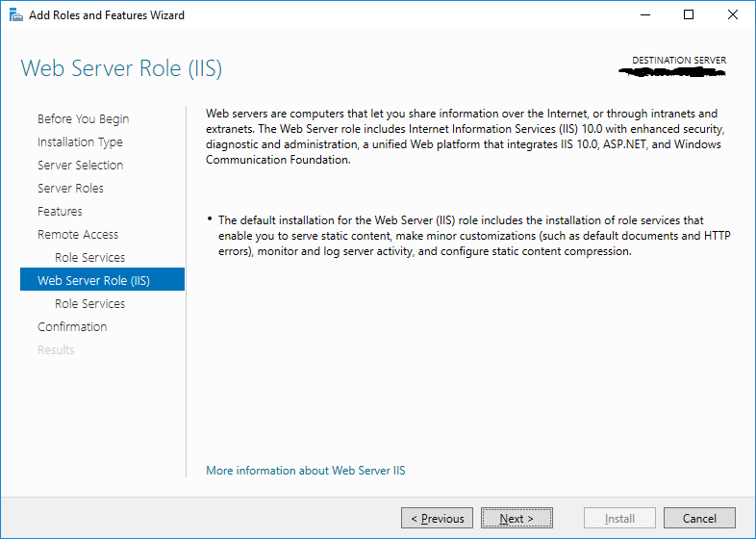Open Role Services under Web Server Role

89,304
